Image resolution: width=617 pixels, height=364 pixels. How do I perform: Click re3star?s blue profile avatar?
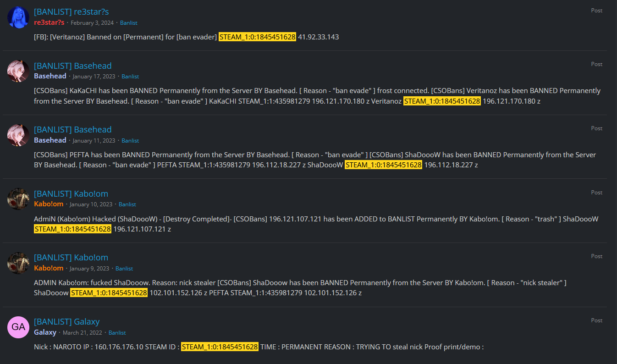click(x=18, y=17)
